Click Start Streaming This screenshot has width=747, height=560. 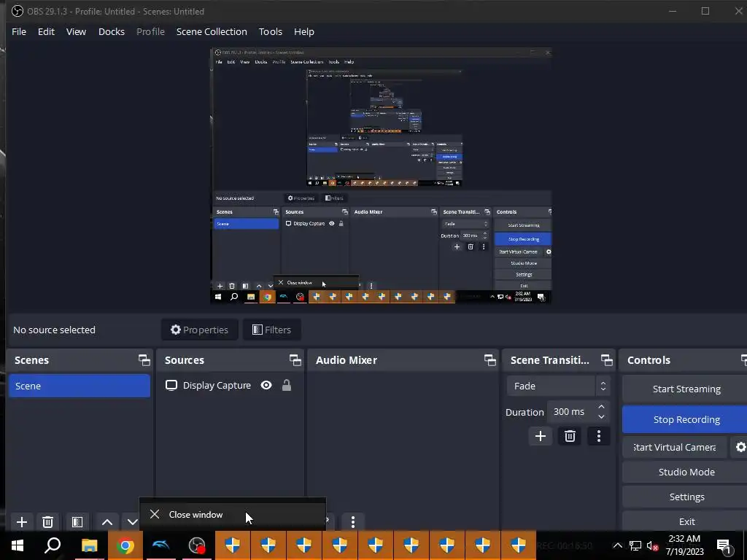tap(686, 389)
